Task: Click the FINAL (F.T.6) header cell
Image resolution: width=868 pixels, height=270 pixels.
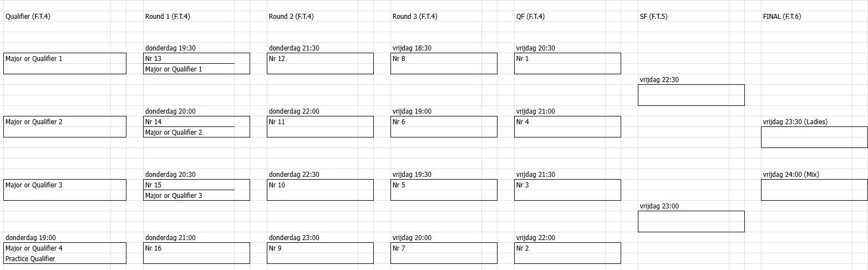Action: pyautogui.click(x=781, y=17)
